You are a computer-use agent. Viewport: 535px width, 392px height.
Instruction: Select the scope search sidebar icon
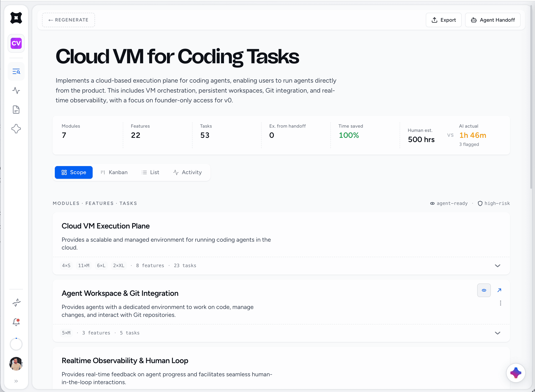tap(16, 71)
